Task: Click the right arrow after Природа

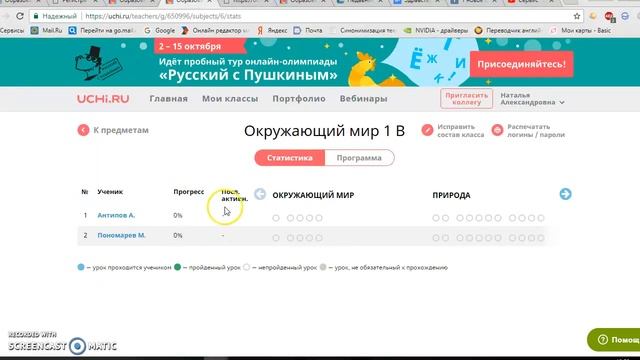Action: point(565,194)
